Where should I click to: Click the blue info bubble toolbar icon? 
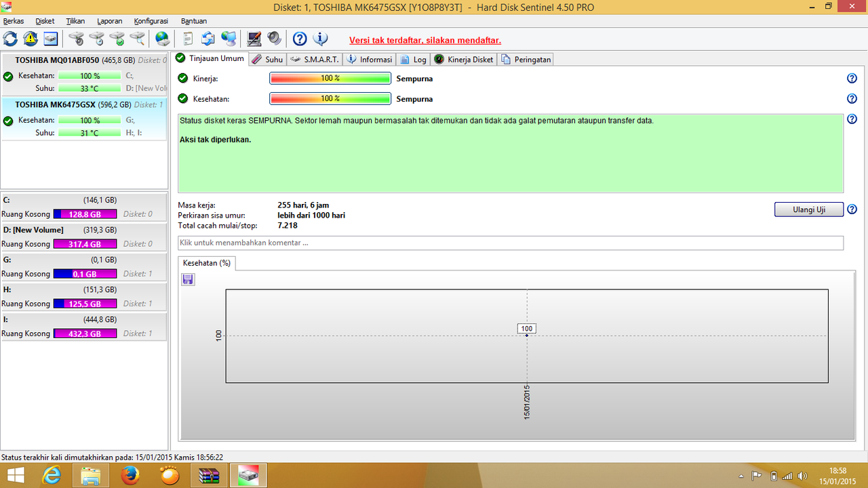click(320, 39)
